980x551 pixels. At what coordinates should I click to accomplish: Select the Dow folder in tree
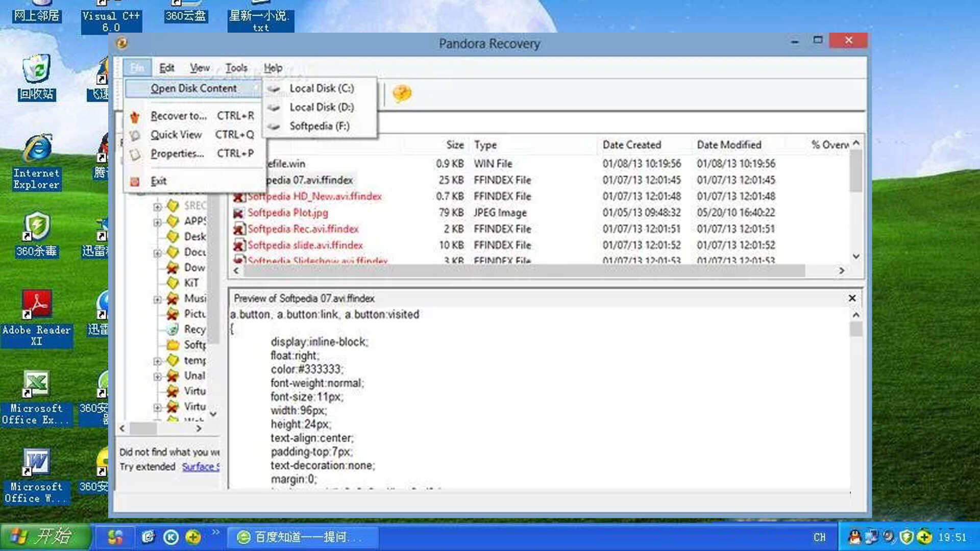click(194, 268)
